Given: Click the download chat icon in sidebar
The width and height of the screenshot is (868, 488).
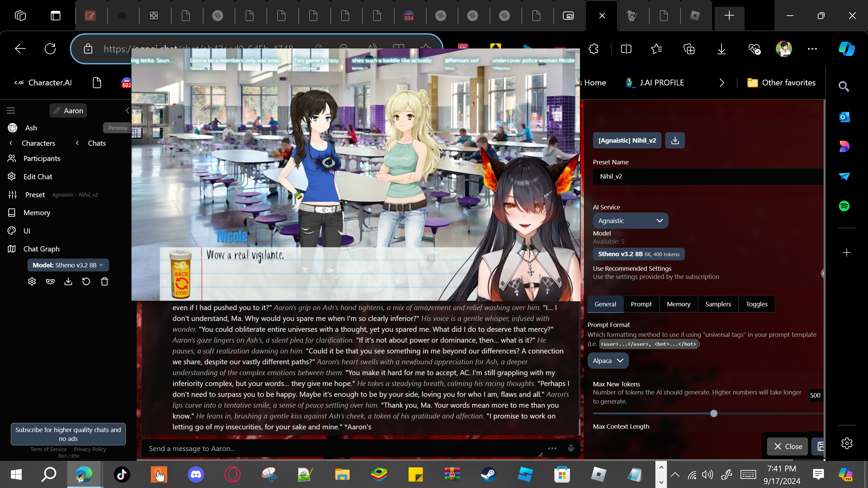Looking at the screenshot, I should pos(68,282).
